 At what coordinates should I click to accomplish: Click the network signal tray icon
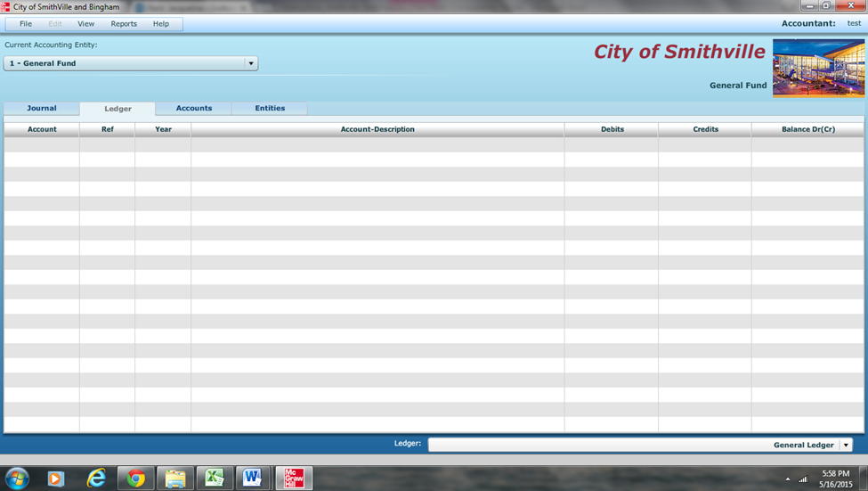click(803, 479)
